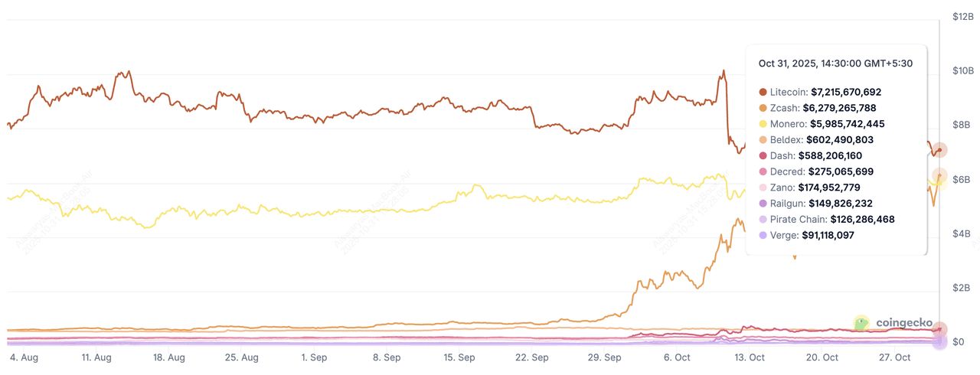The width and height of the screenshot is (980, 375).
Task: Click the $4B y-axis label
Action: coord(962,234)
